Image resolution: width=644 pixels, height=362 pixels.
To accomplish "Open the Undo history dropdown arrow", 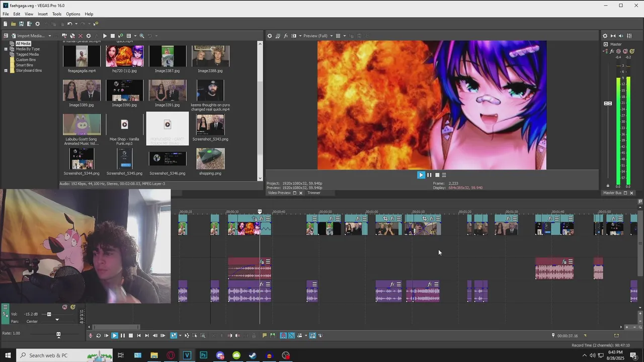I will point(76,24).
